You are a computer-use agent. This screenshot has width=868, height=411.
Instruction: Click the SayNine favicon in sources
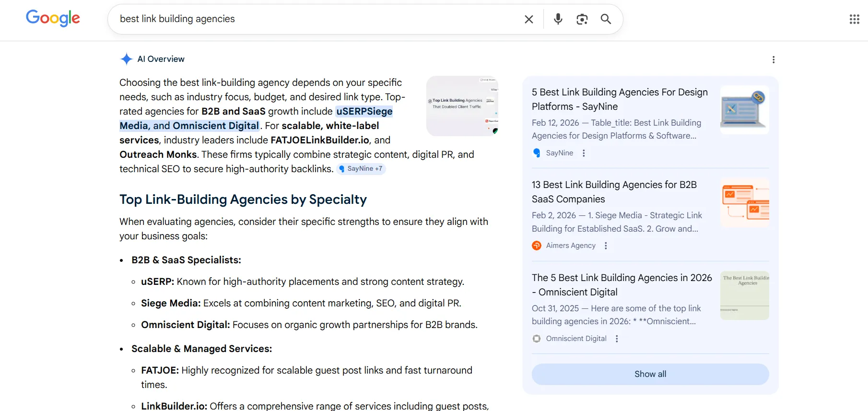tap(537, 153)
